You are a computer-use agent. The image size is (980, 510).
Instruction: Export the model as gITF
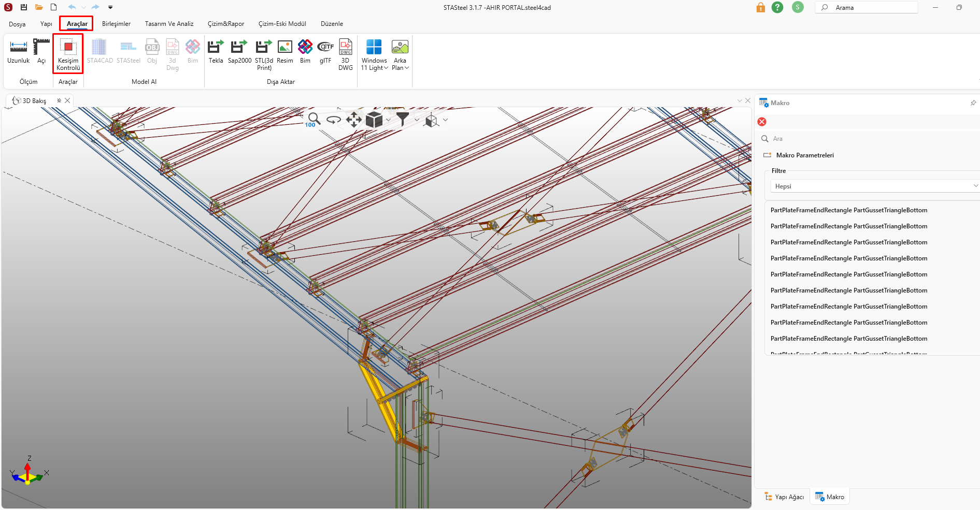[325, 52]
